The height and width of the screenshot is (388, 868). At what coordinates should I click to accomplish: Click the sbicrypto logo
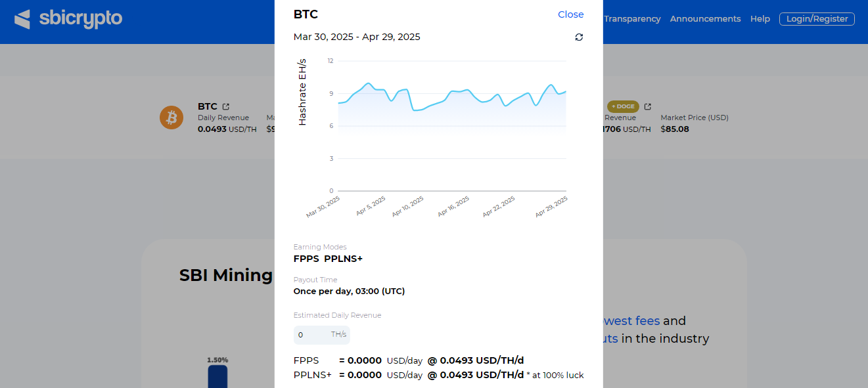[68, 19]
